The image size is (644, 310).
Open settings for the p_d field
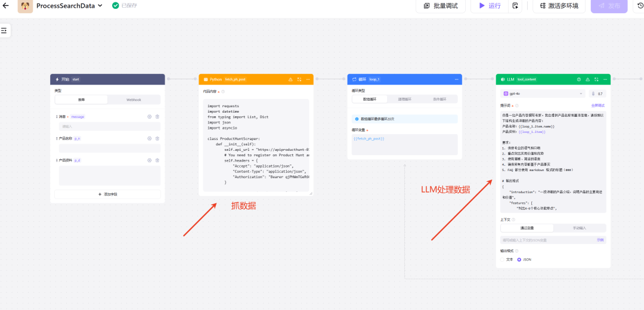click(150, 160)
